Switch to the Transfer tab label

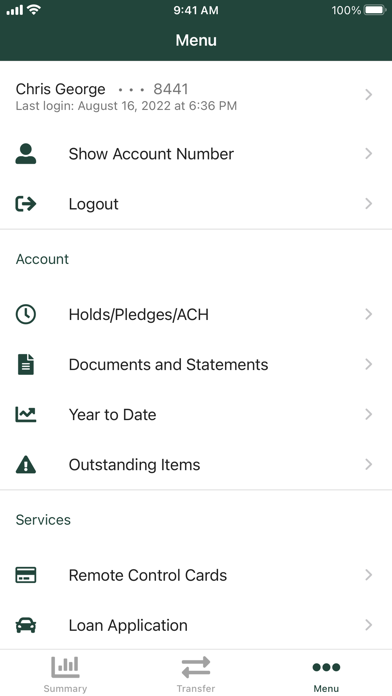[x=196, y=688]
